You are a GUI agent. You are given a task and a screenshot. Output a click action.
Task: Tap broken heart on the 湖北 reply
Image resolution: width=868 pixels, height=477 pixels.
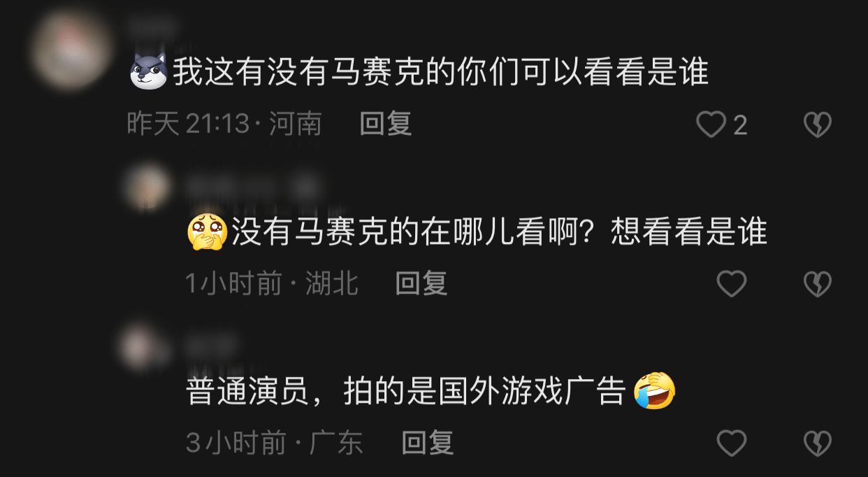pyautogui.click(x=817, y=284)
